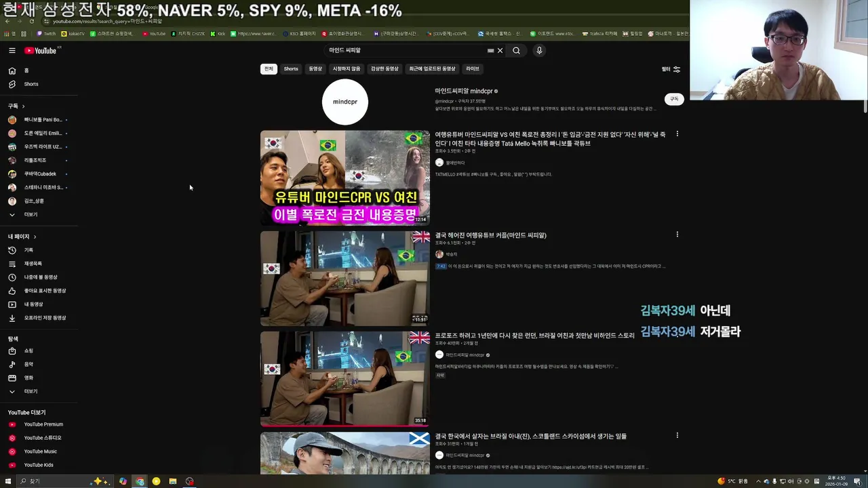Select the Shorts filter chip
This screenshot has height=488, width=868.
coord(291,69)
